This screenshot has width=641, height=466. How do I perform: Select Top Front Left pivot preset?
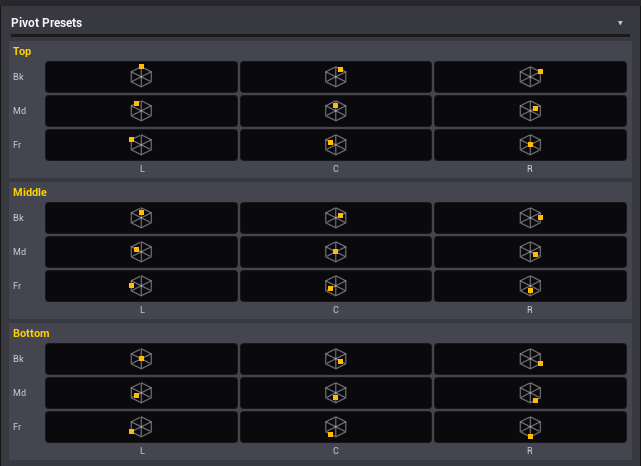[141, 145]
